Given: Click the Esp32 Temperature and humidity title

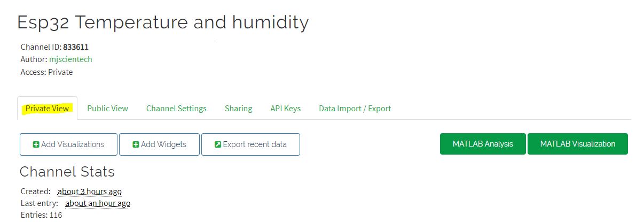Looking at the screenshot, I should 163,22.
